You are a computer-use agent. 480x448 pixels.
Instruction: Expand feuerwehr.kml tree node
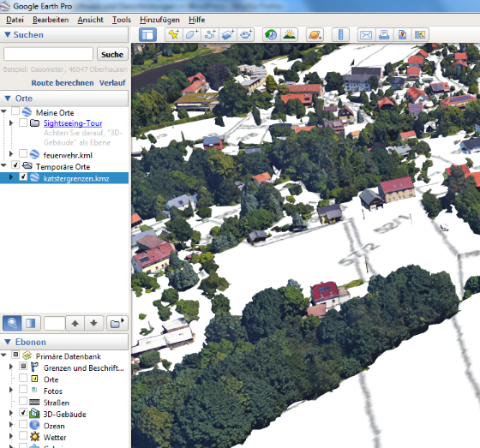click(x=11, y=153)
